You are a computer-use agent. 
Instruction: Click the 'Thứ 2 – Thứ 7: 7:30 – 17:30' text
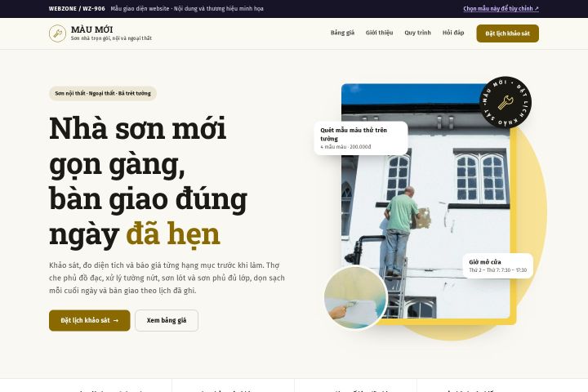497,270
